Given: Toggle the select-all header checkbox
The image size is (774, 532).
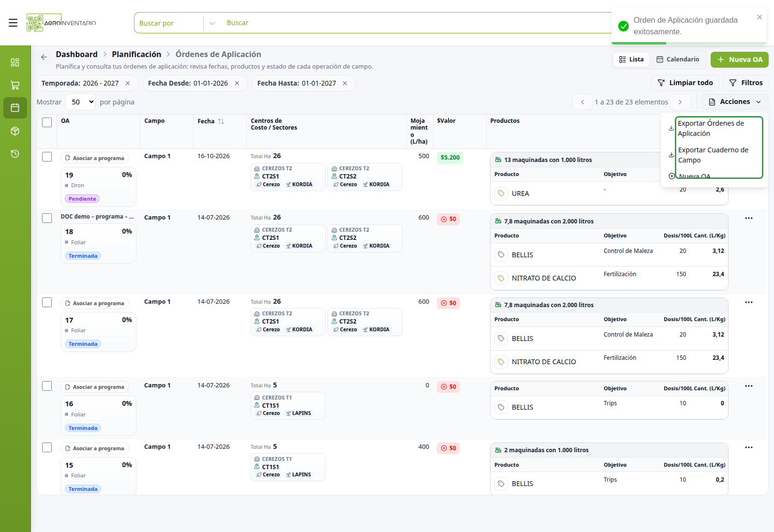Looking at the screenshot, I should pyautogui.click(x=47, y=122).
